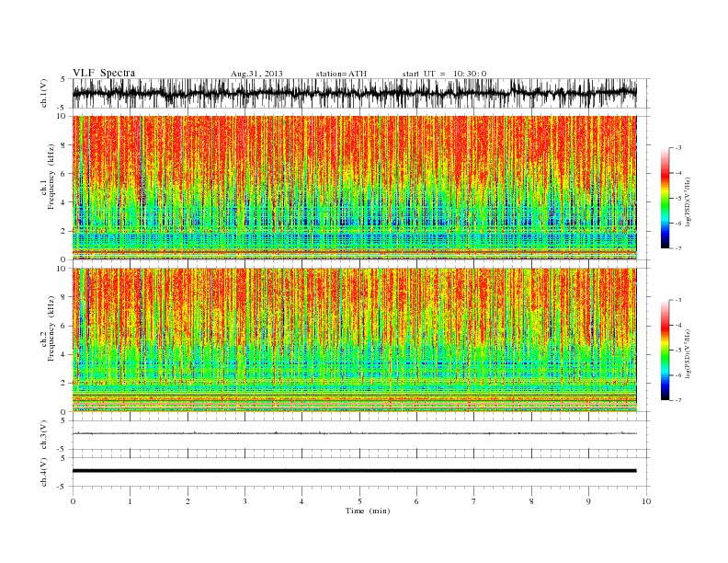
Task: Click the thick black ch.4 voltage trace
Action: pos(354,471)
